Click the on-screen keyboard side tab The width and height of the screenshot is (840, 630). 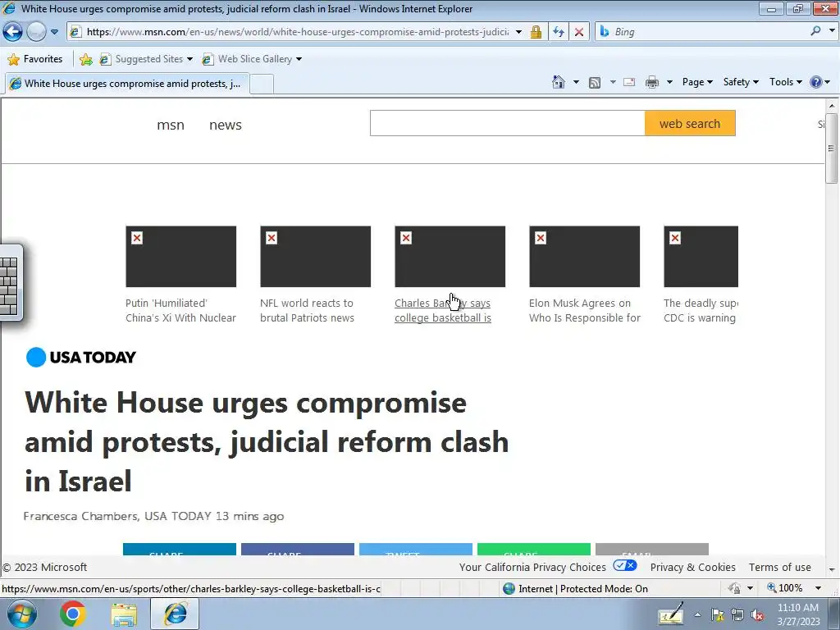click(10, 283)
